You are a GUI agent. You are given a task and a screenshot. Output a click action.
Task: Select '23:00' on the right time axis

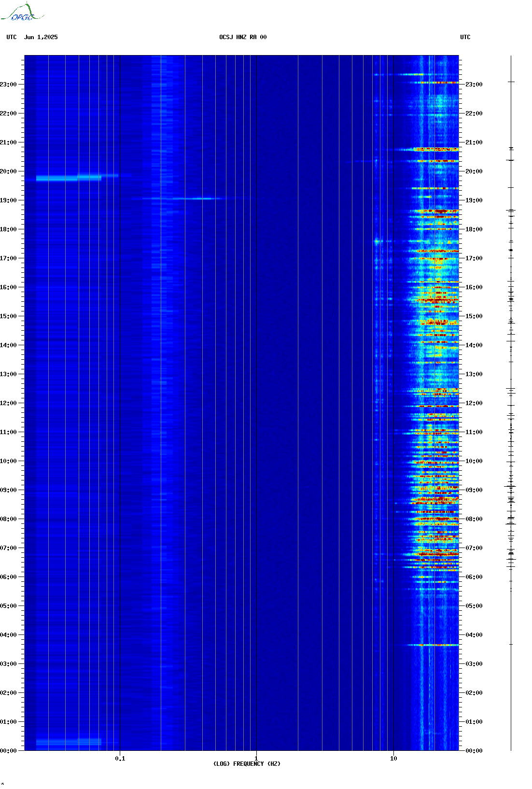pyautogui.click(x=474, y=85)
